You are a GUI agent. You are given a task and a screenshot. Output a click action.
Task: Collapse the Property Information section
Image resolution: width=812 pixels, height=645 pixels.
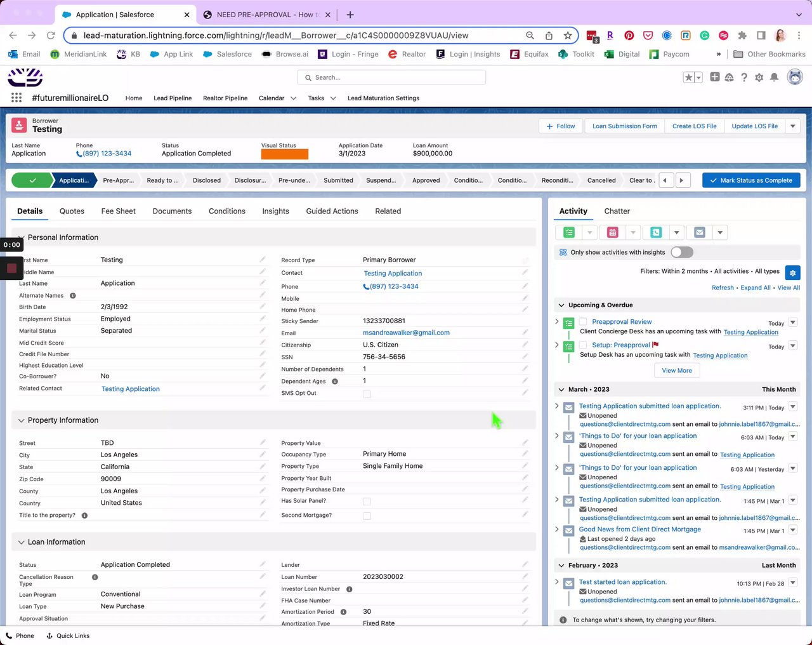coord(22,420)
